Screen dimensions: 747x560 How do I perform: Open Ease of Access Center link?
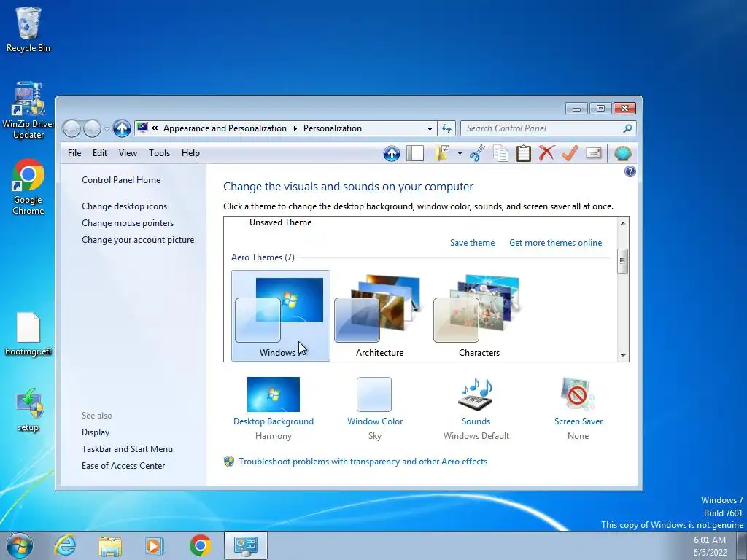(123, 466)
